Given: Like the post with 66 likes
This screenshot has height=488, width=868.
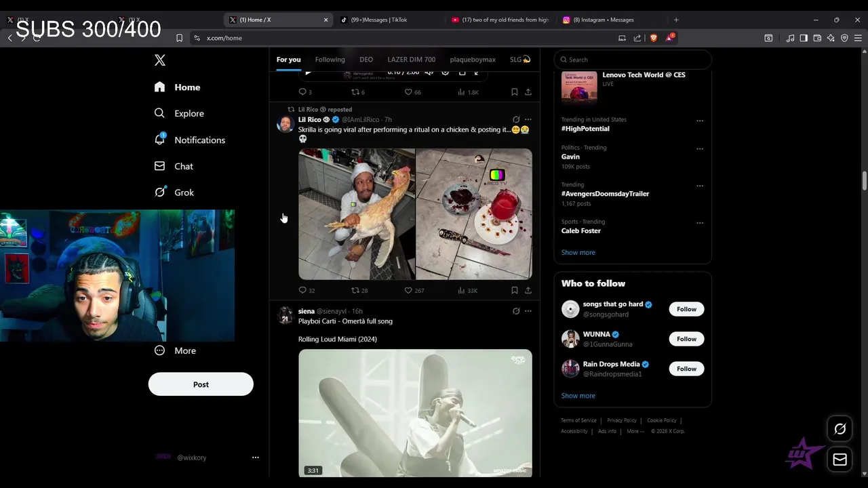Looking at the screenshot, I should tap(412, 91).
